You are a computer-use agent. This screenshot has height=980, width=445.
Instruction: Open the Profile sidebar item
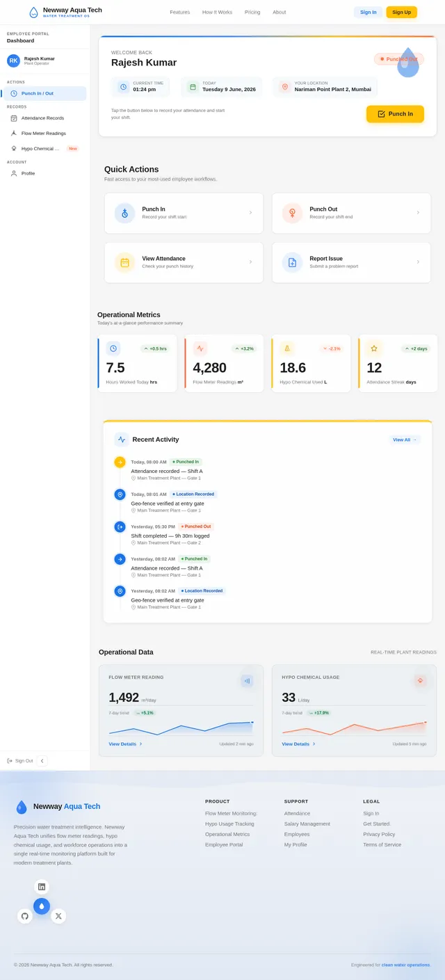44,173
